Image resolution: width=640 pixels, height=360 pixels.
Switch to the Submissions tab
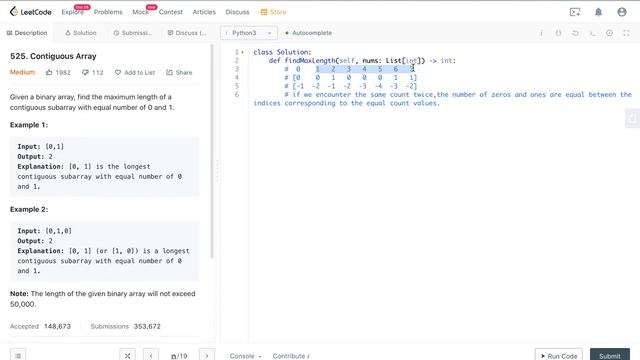tap(133, 33)
